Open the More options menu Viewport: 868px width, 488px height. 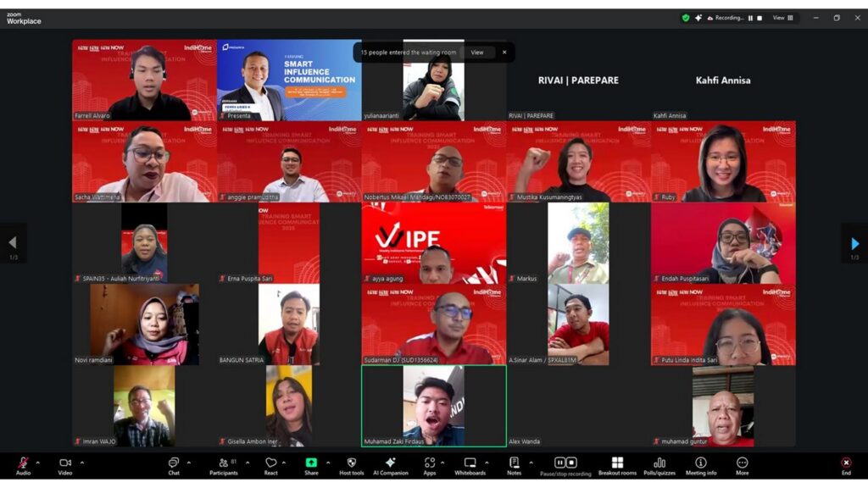(743, 465)
